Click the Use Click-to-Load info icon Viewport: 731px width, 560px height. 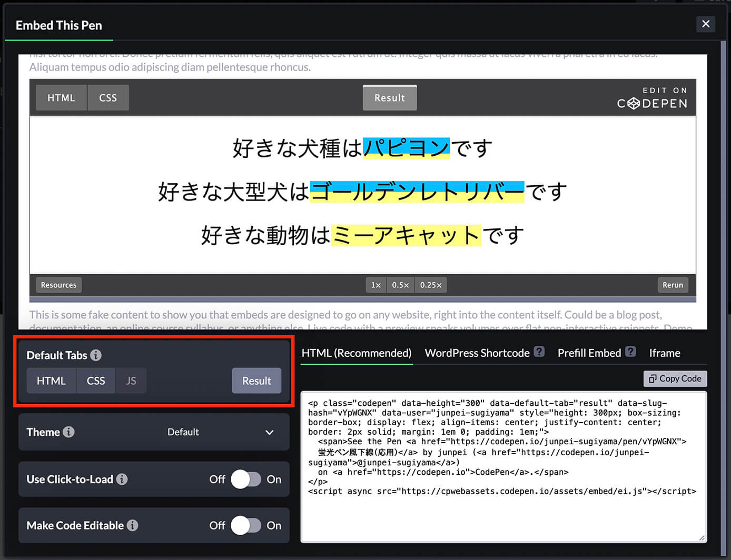pos(122,479)
